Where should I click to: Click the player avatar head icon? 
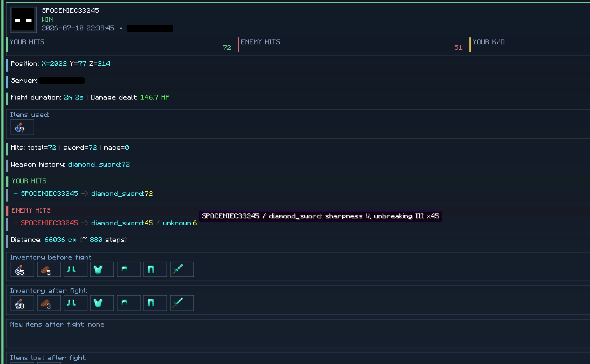click(x=23, y=20)
